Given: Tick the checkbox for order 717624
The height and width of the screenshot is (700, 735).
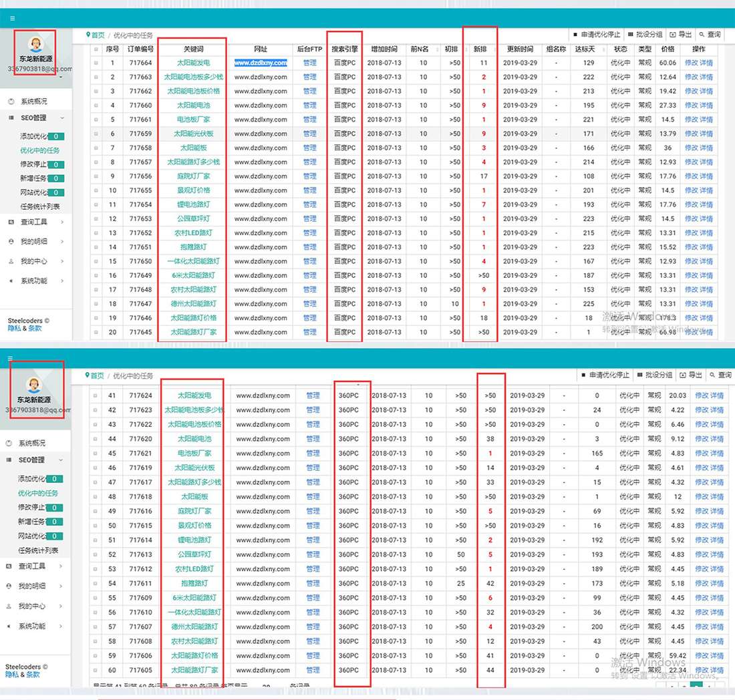Looking at the screenshot, I should coord(96,396).
